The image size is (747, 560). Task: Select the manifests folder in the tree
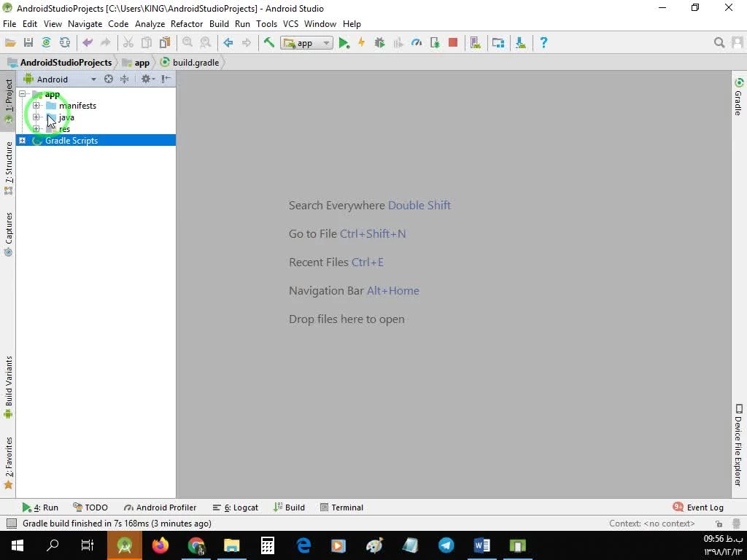[x=77, y=106]
